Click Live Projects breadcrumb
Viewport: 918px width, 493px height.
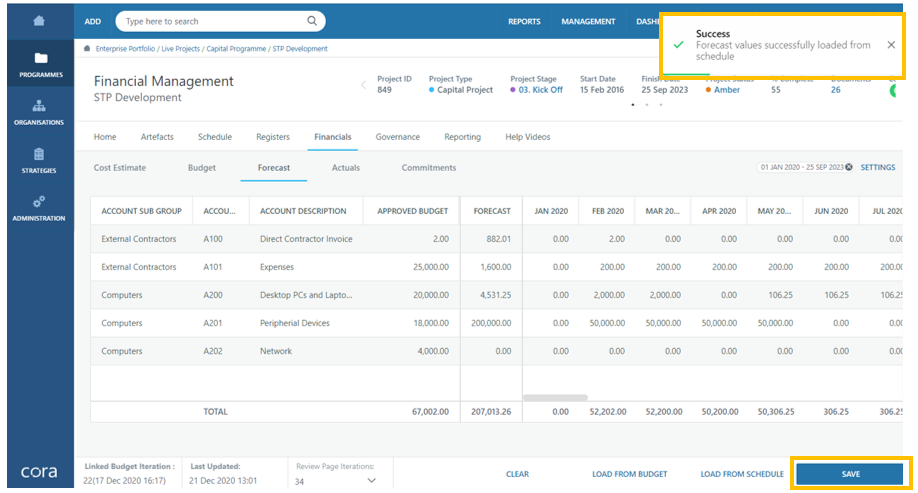(x=180, y=49)
